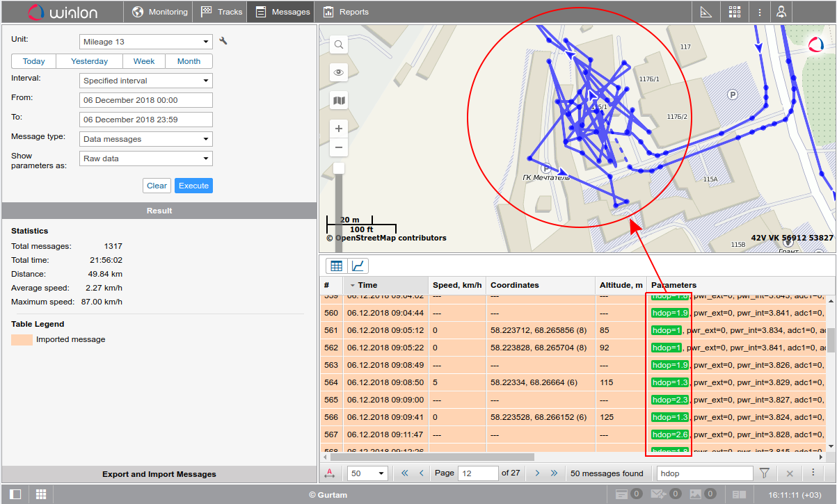
Task: Open the apps grid icon in top bar
Action: 735,12
